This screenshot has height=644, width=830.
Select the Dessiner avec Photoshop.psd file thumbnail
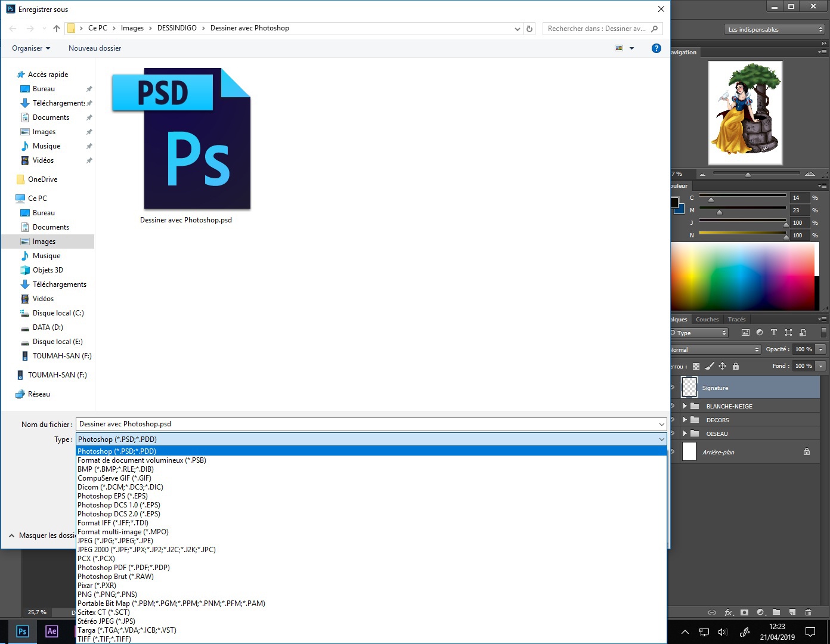(x=186, y=140)
